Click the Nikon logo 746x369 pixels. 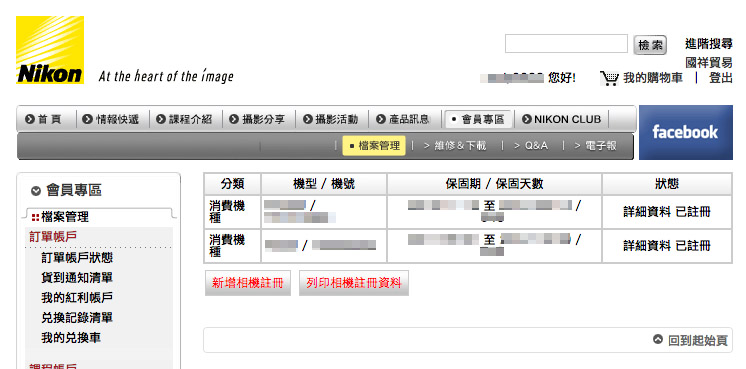(50, 50)
